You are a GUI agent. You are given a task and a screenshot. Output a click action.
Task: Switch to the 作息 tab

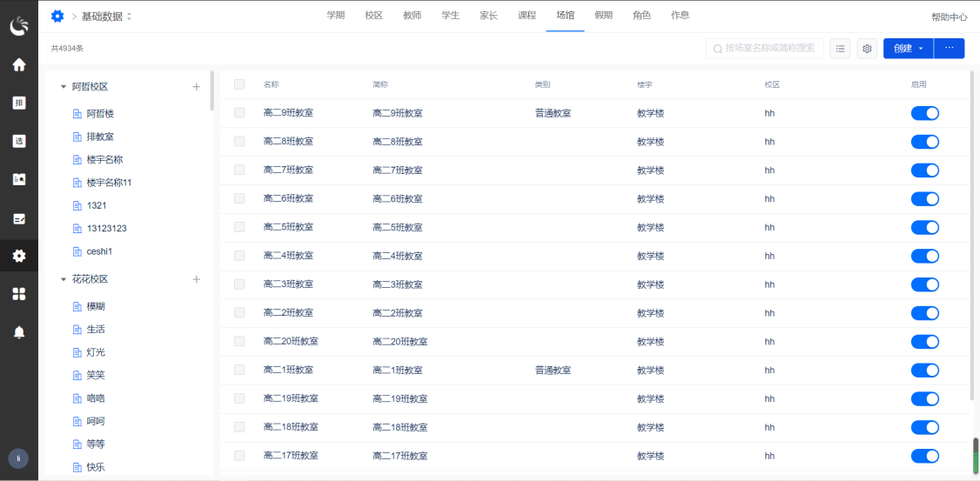coord(680,16)
